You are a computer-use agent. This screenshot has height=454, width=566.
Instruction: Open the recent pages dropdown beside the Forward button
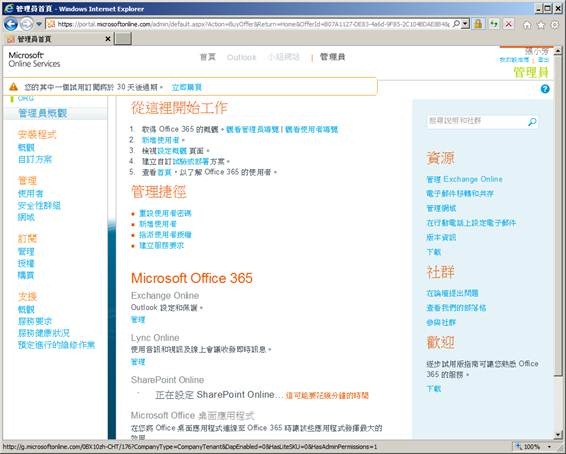(x=39, y=24)
